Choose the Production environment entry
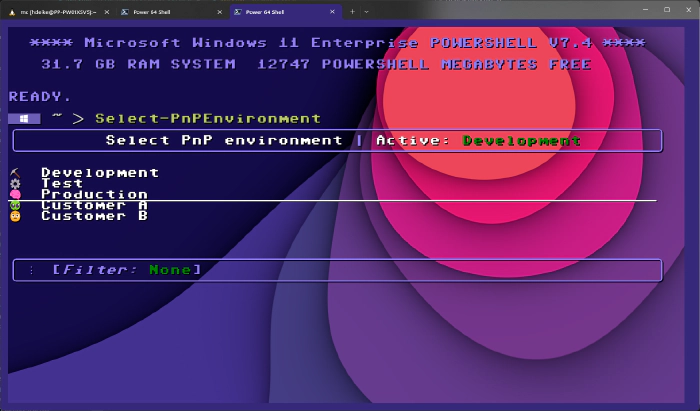Image resolution: width=700 pixels, height=411 pixels. click(94, 195)
